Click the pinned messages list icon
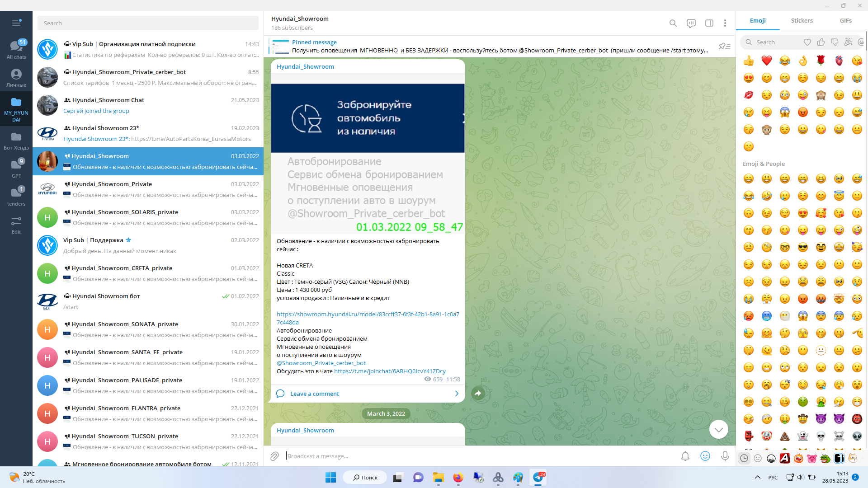 tap(724, 46)
